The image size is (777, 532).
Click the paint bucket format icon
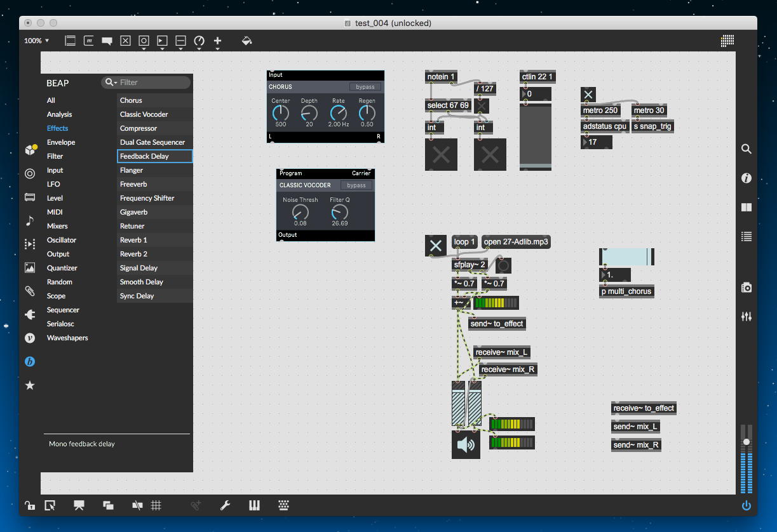(247, 41)
